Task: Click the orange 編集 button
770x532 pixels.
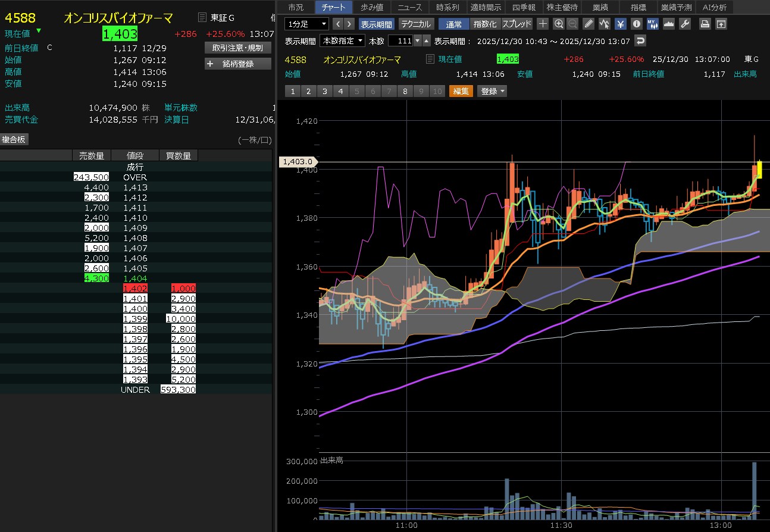Action: [461, 91]
